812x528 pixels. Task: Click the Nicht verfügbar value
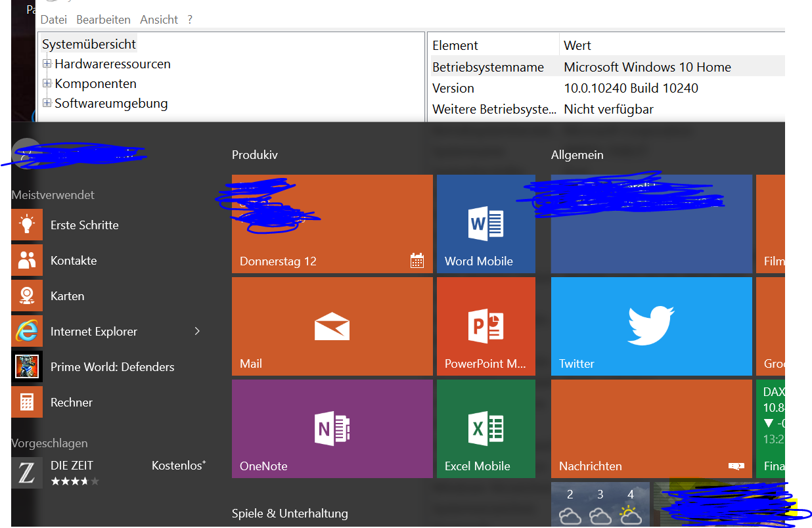pos(608,109)
